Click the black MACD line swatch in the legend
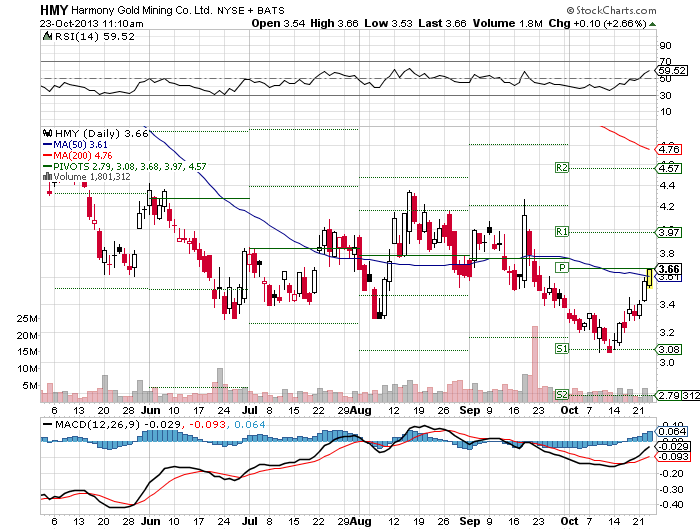The height and width of the screenshot is (530, 700). click(x=47, y=424)
